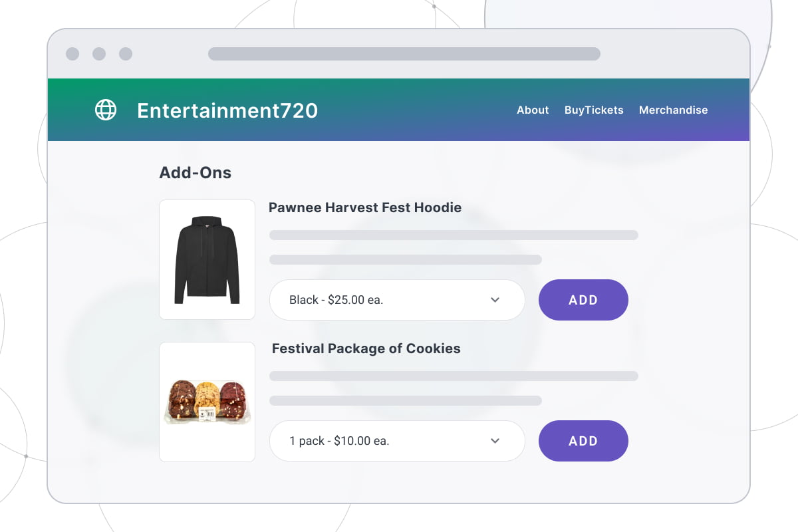The height and width of the screenshot is (532, 798).
Task: Navigate to the About page
Action: pos(532,110)
